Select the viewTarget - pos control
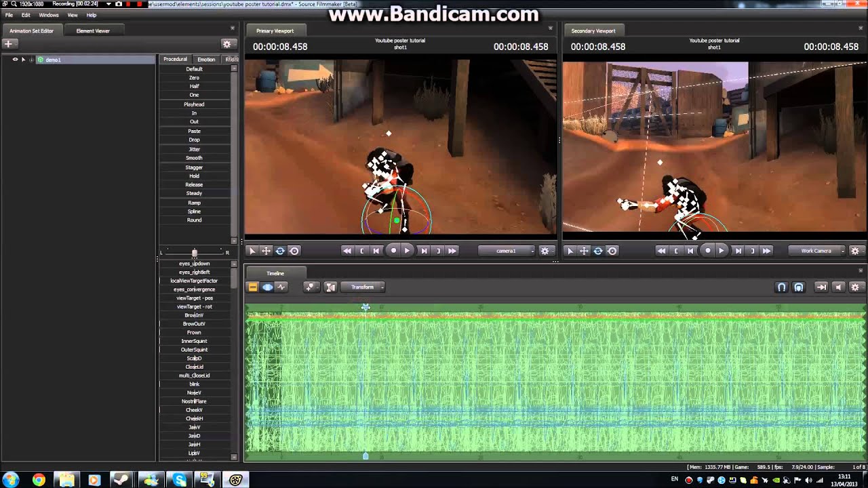Screen dimensions: 868x488 [x=195, y=298]
